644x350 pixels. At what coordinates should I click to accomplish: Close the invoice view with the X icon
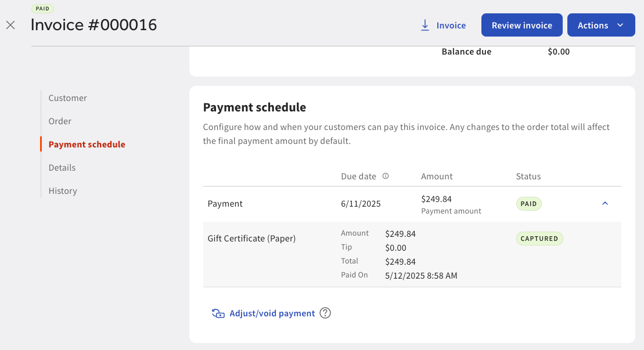(x=10, y=25)
